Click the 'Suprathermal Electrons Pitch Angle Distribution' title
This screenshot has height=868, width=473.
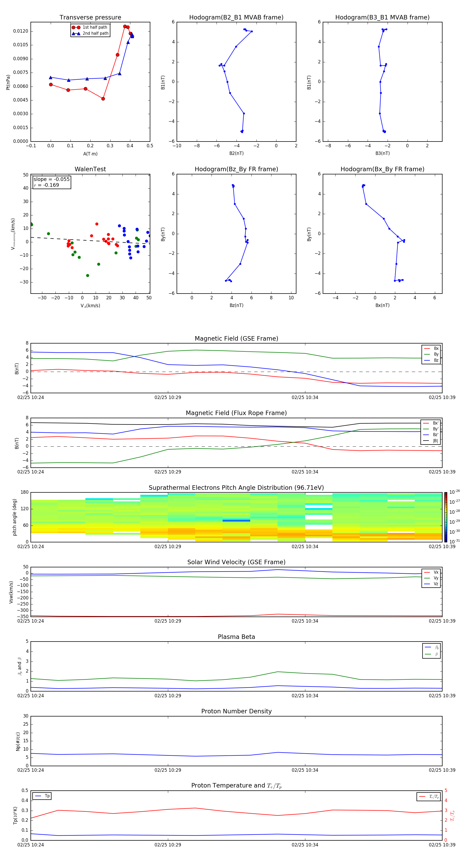[236, 488]
